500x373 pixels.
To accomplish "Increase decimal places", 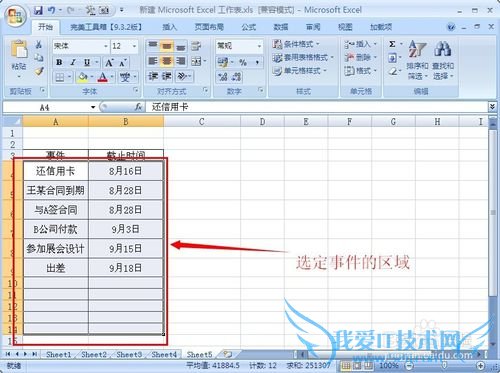I will [223, 77].
